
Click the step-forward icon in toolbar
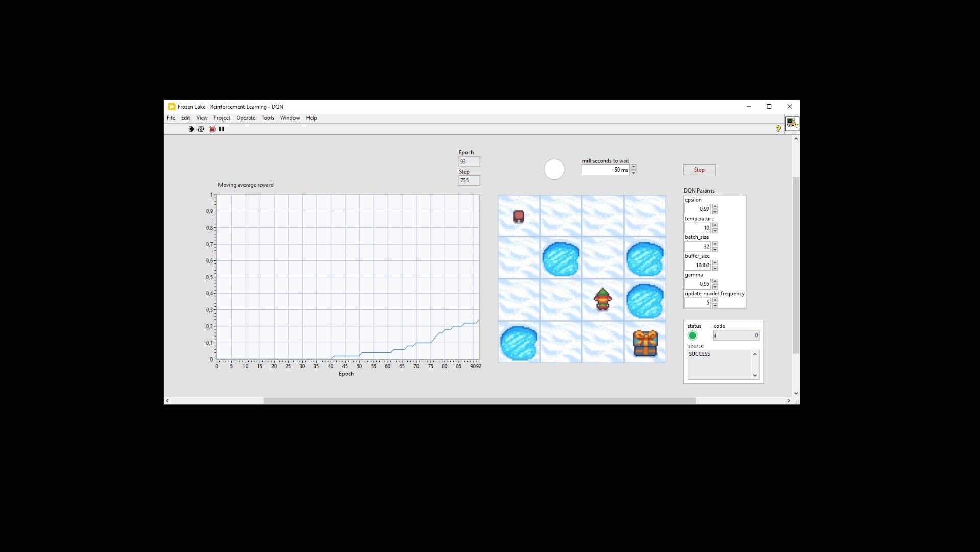tap(190, 129)
